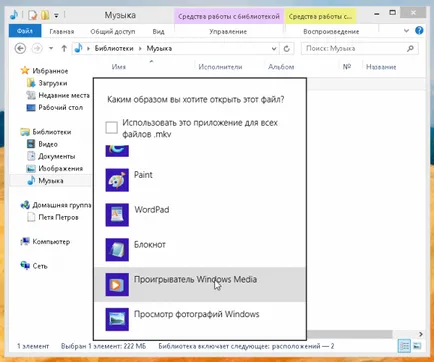434x362 pixels.
Task: Sort by the Название column header
Action: pyautogui.click(x=381, y=67)
